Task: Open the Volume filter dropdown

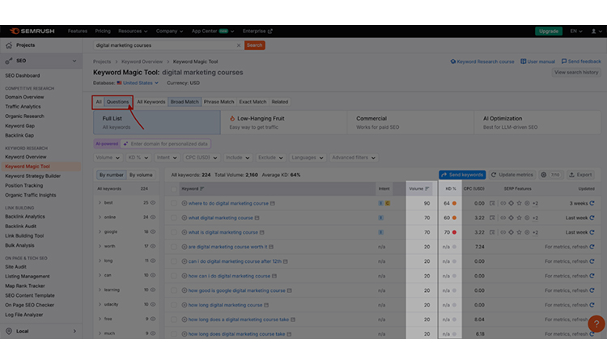Action: (108, 158)
